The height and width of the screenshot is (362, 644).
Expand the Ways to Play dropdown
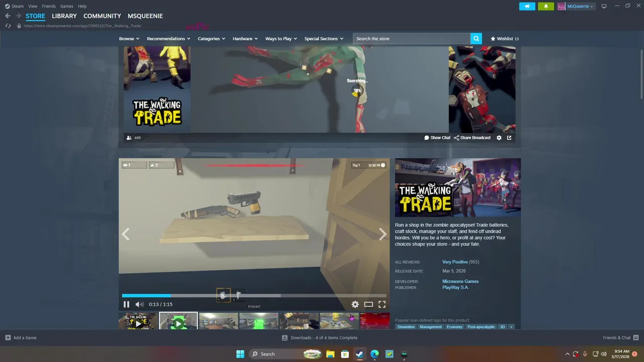(x=281, y=39)
